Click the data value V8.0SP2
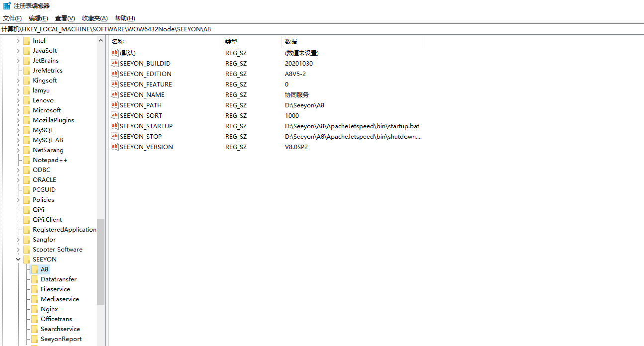 [x=296, y=147]
